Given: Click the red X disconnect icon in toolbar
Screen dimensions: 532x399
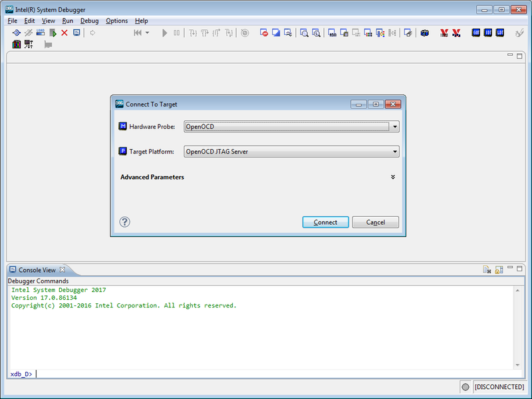Looking at the screenshot, I should point(65,33).
